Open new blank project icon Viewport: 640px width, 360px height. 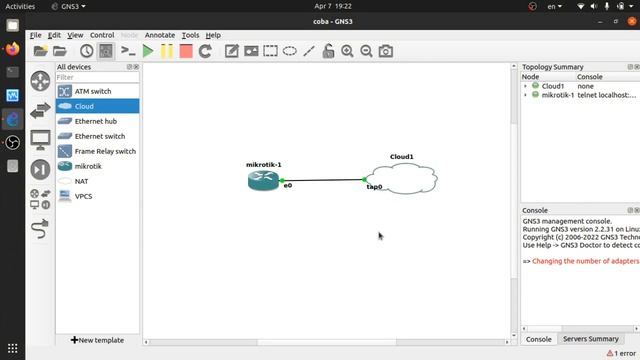click(40, 51)
